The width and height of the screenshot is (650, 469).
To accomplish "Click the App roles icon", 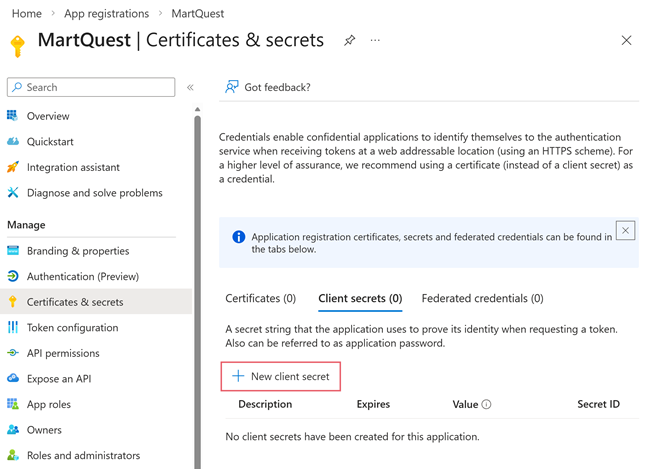I will coord(13,404).
